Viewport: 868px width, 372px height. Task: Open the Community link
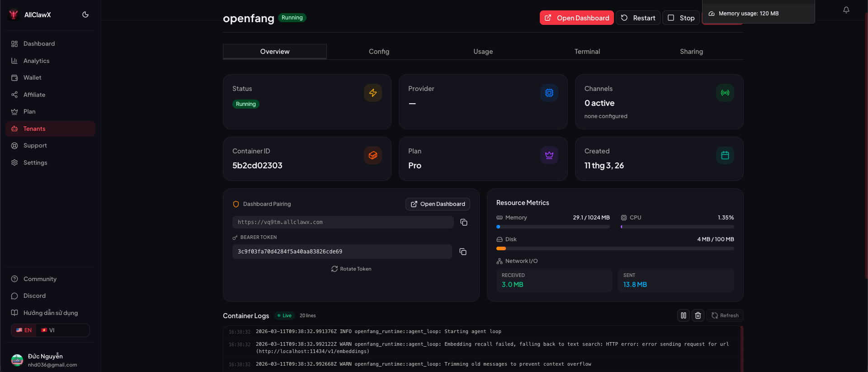click(x=50, y=279)
